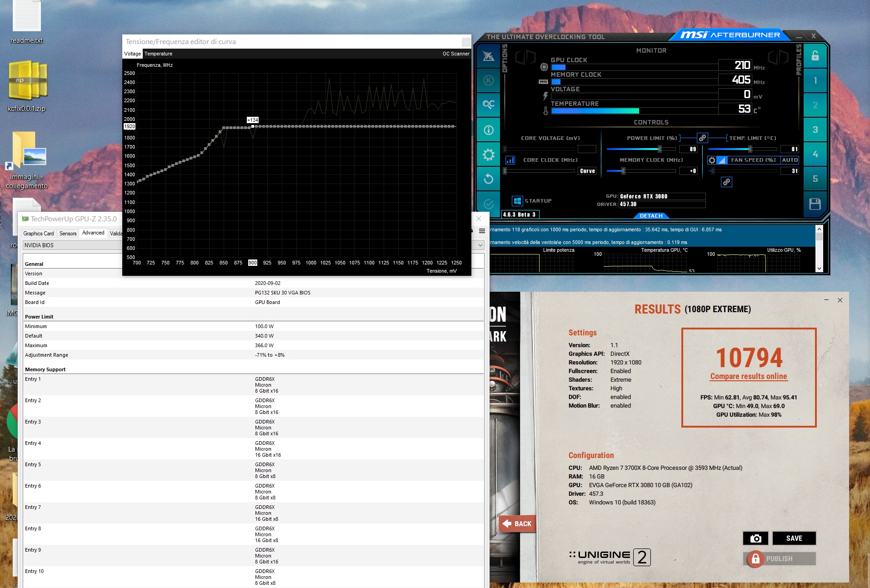
Task: Click the memory clock module icon in monitor
Action: tap(543, 82)
